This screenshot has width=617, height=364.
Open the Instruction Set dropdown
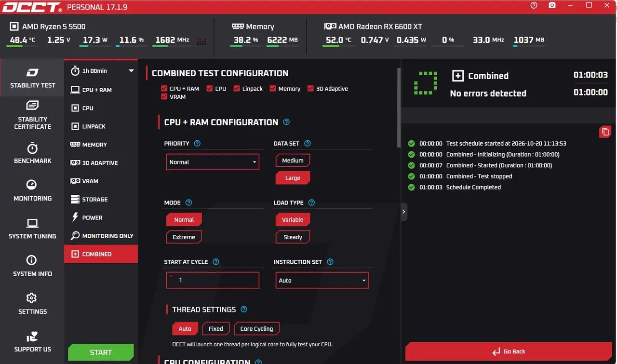click(322, 280)
